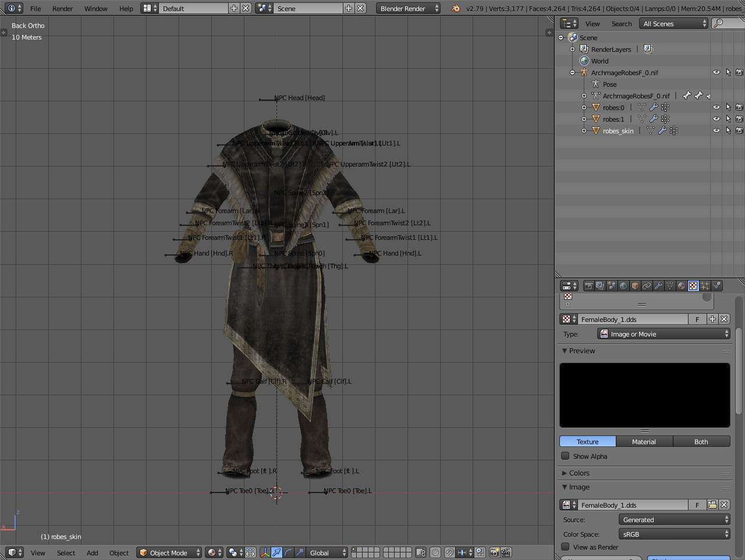Open the Object Mode dropdown
The height and width of the screenshot is (560, 745).
pyautogui.click(x=169, y=552)
